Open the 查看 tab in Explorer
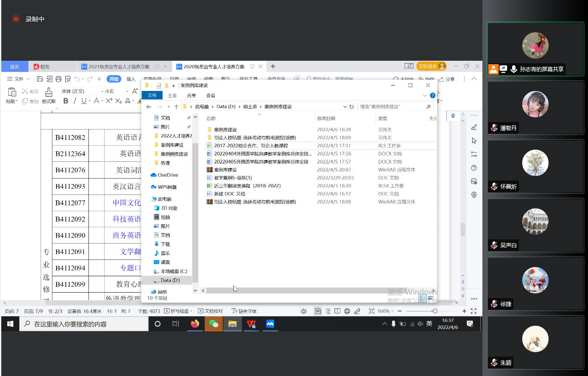 [210, 96]
